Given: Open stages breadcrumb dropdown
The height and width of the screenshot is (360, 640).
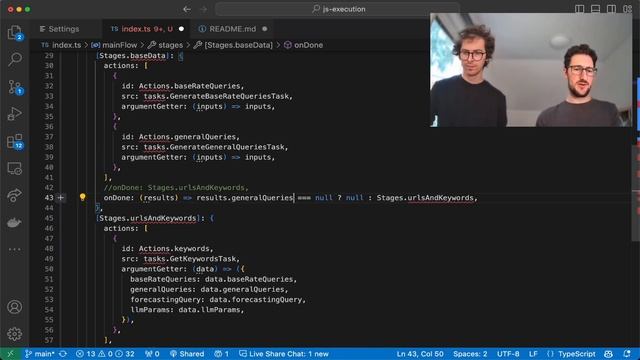Looking at the screenshot, I should pyautogui.click(x=165, y=45).
